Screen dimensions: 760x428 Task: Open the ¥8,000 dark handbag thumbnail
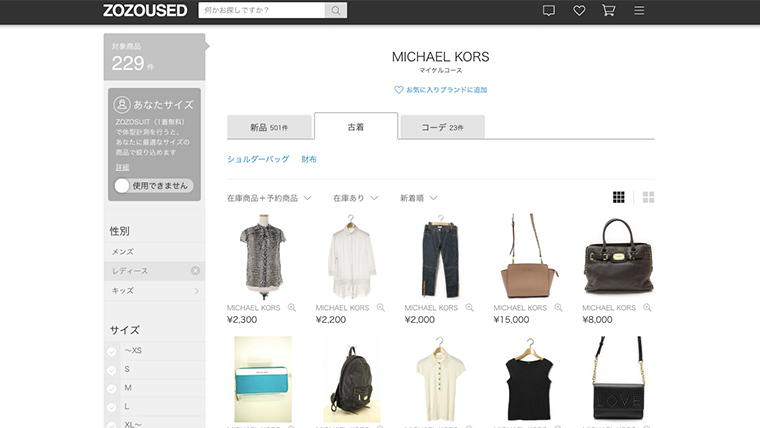click(618, 257)
